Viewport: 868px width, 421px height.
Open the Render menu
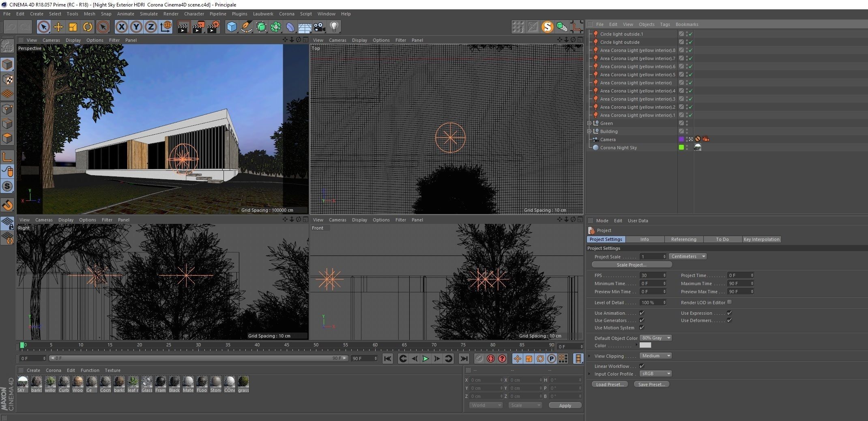(x=171, y=14)
